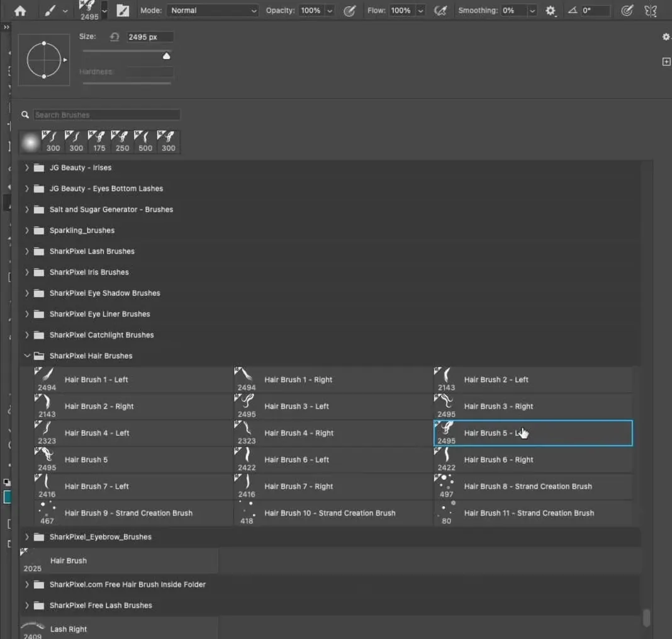Viewport: 672px width, 639px height.
Task: Expand the SharkPixel Lash Brushes folder
Action: coord(26,251)
